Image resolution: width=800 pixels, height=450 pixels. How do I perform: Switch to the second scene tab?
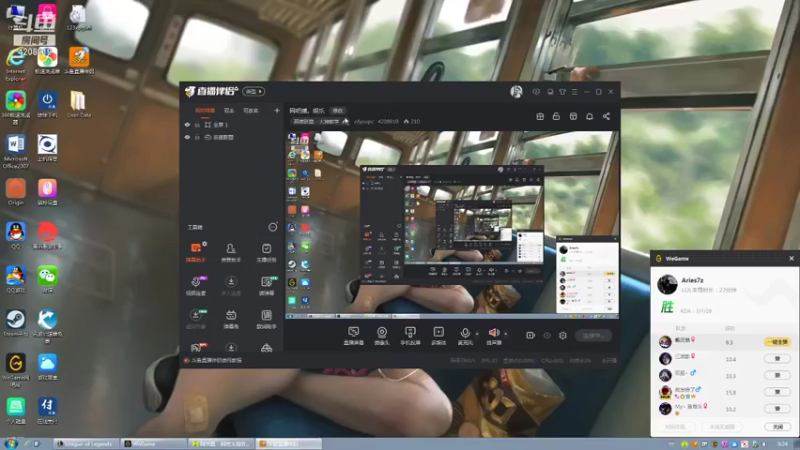[x=229, y=110]
